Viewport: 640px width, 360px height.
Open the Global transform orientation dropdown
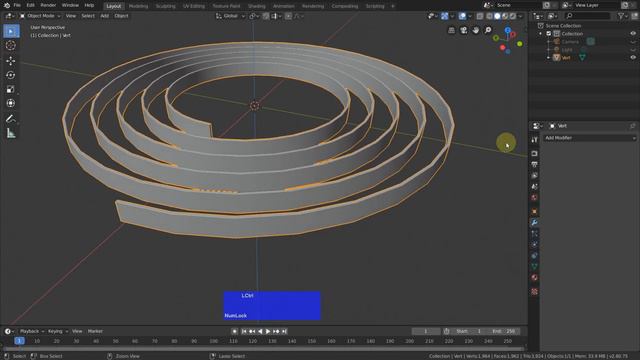tap(230, 16)
